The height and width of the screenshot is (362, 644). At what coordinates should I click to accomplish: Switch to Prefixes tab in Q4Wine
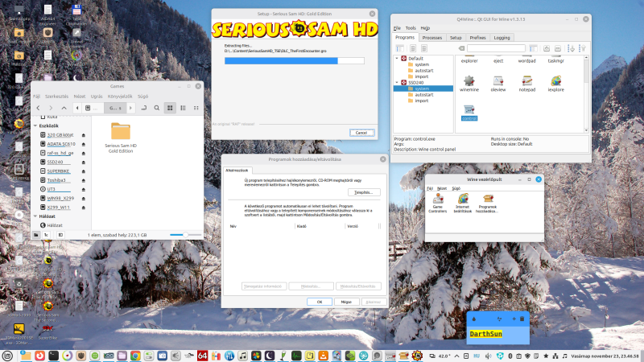pos(477,37)
